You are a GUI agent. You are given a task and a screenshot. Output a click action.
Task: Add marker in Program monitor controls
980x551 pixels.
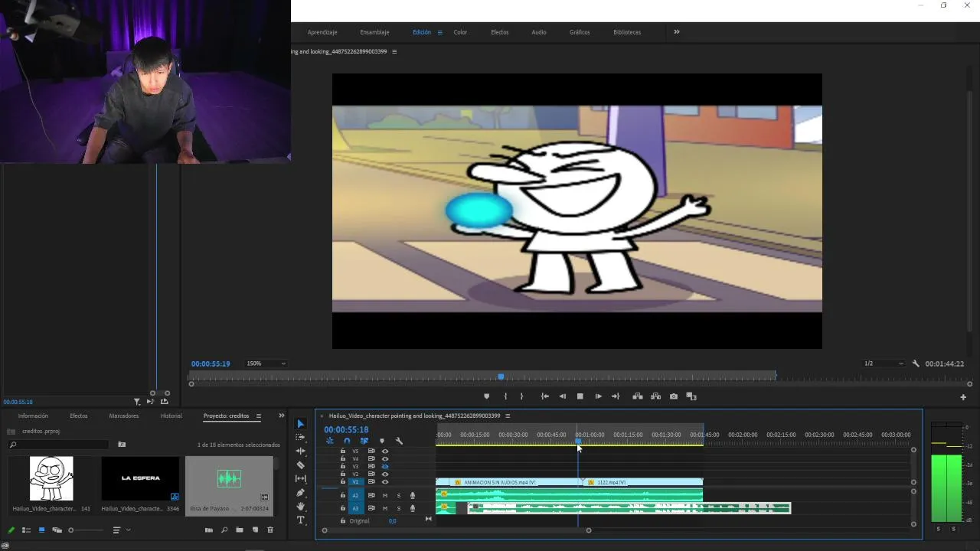(486, 396)
